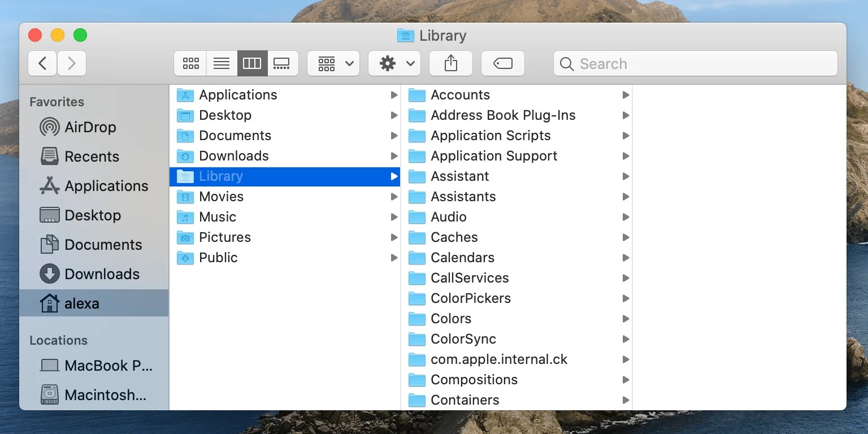This screenshot has width=868, height=434.
Task: Click the back navigation arrow
Action: [x=42, y=63]
